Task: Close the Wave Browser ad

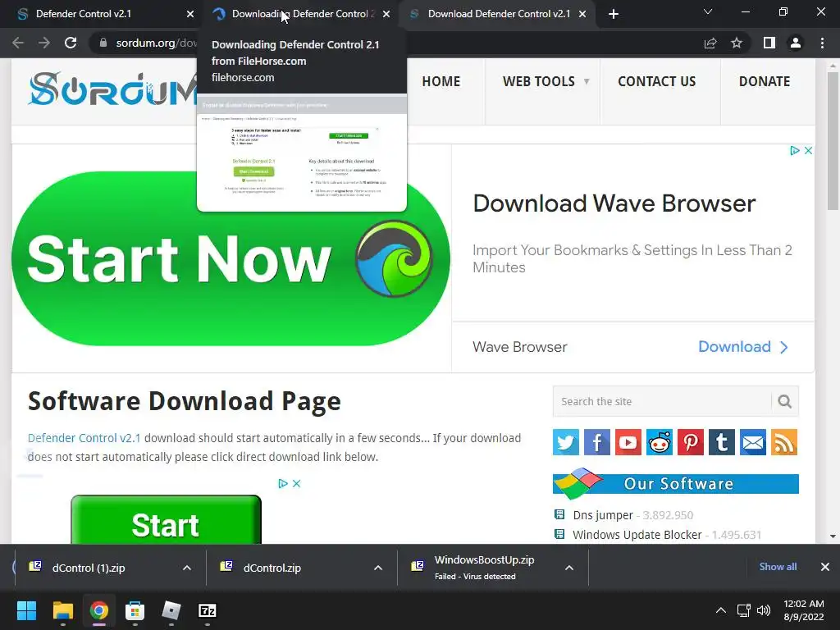Action: [808, 151]
